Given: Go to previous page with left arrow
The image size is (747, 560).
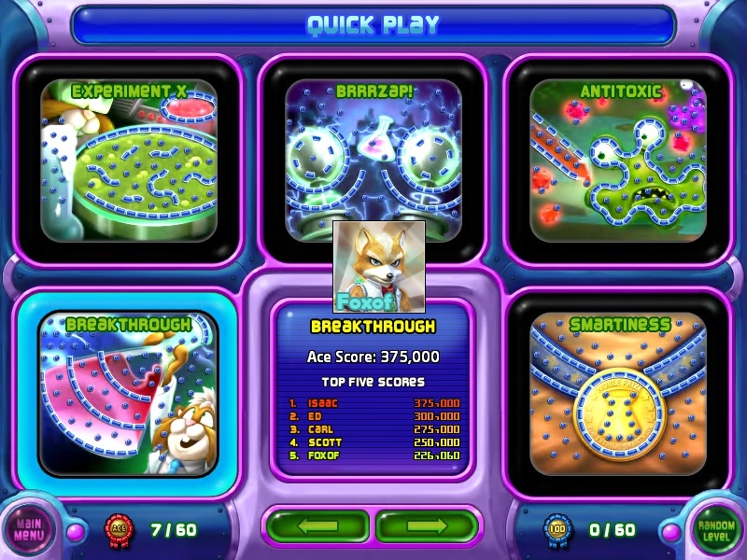Looking at the screenshot, I should 317,526.
